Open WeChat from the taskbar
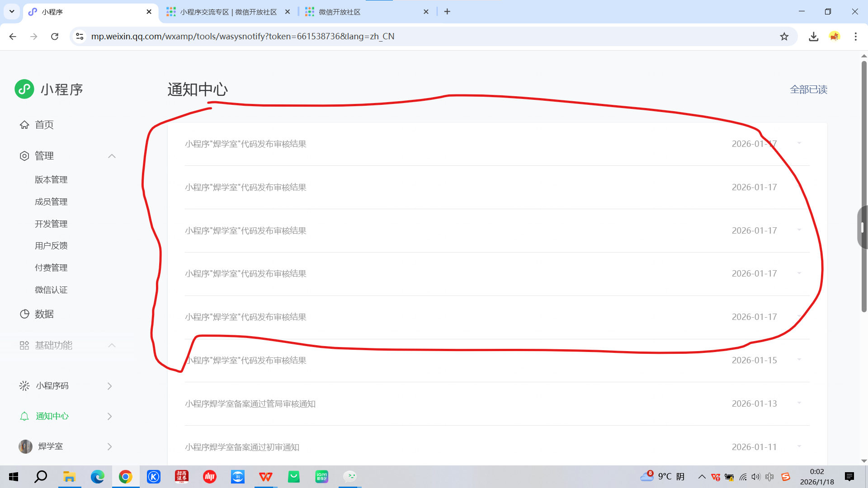 (x=350, y=477)
